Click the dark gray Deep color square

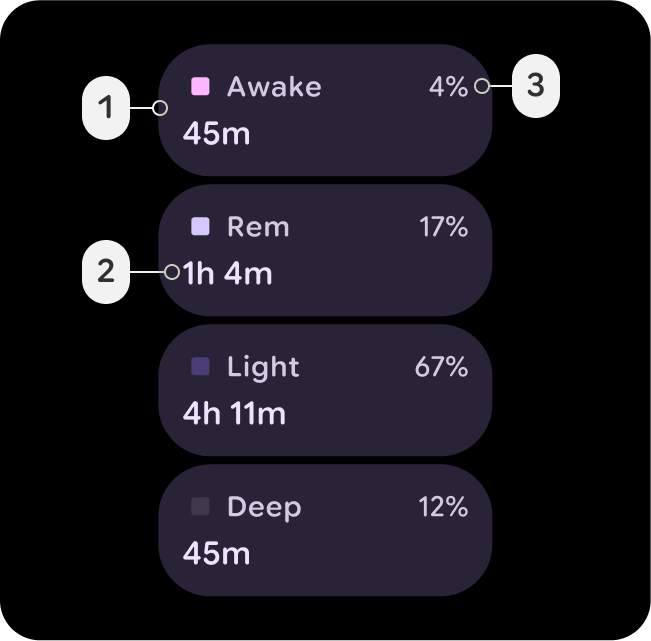(200, 507)
